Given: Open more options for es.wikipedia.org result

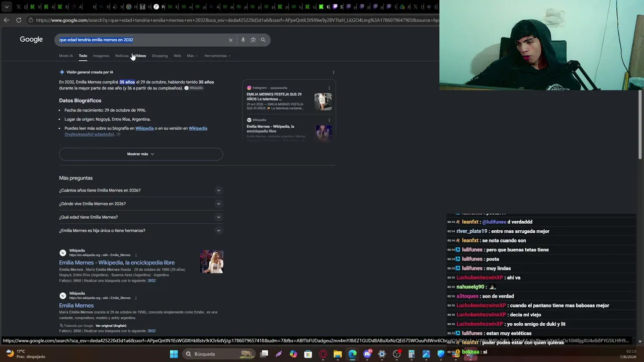Looking at the screenshot, I should pyautogui.click(x=136, y=255).
